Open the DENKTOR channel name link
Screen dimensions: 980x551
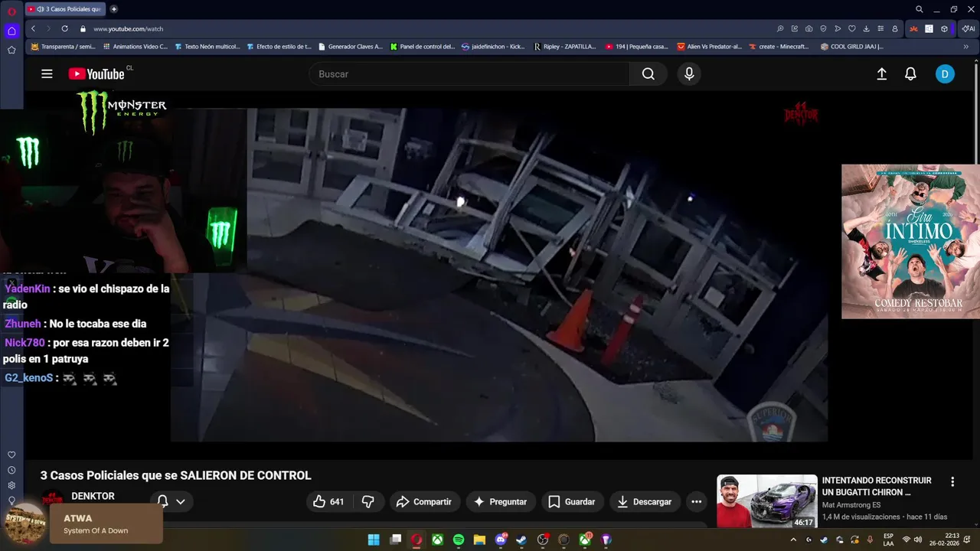(x=93, y=496)
